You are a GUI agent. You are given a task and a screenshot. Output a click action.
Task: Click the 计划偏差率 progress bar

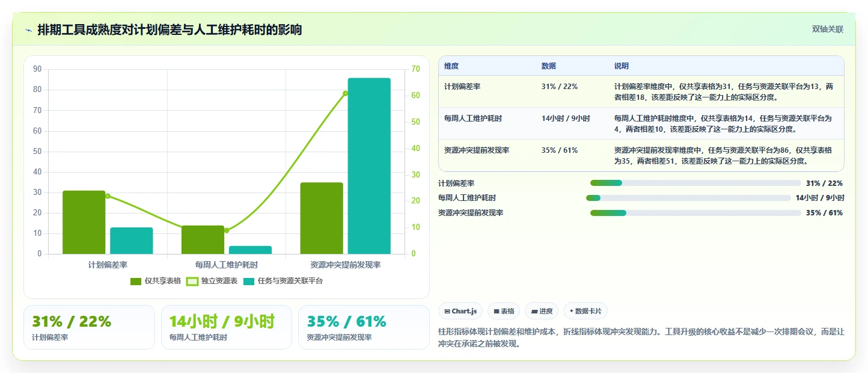[695, 183]
